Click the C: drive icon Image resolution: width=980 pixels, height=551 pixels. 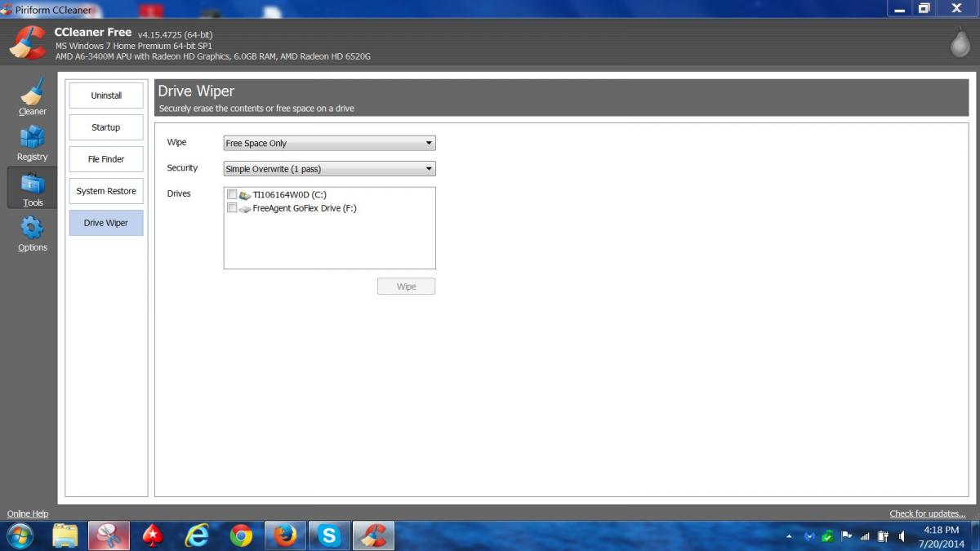click(x=245, y=195)
